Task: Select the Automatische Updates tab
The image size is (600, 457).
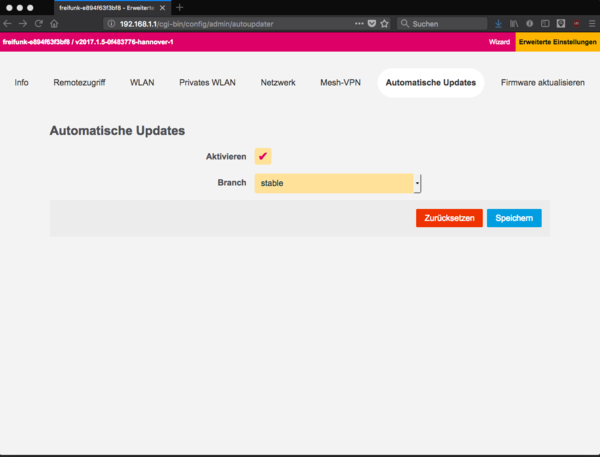Action: pyautogui.click(x=431, y=83)
